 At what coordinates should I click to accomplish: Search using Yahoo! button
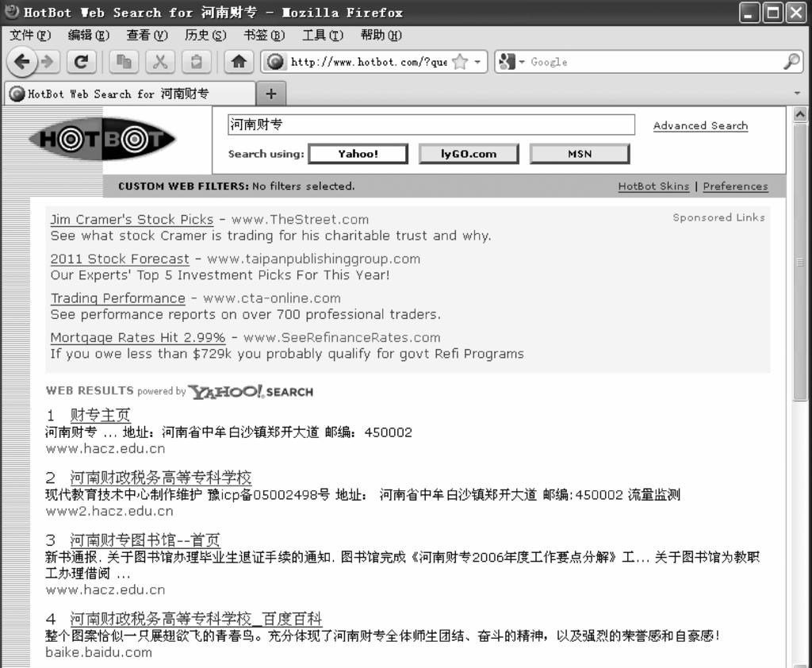click(x=358, y=154)
